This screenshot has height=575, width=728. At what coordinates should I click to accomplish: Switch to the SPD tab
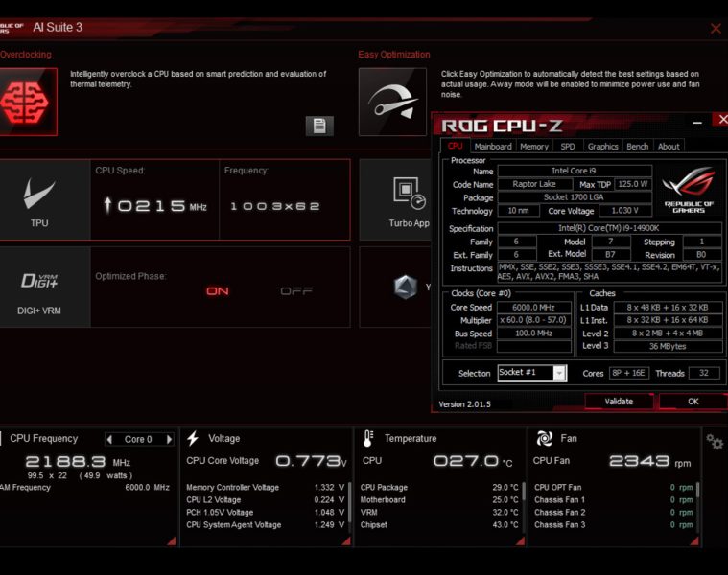coord(568,147)
